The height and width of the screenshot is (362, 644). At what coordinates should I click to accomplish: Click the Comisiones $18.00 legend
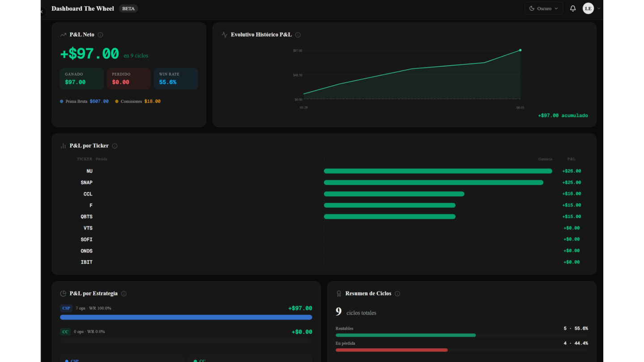tap(138, 101)
